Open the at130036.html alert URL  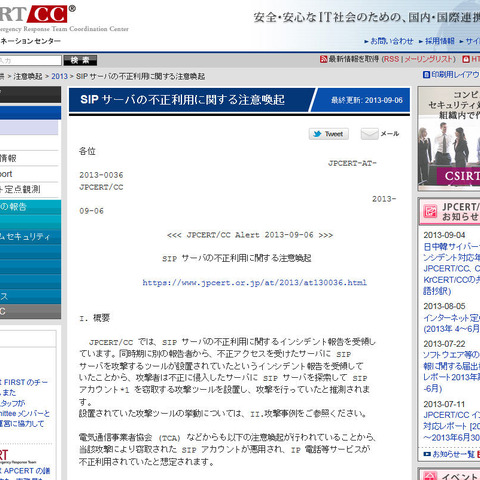tap(255, 283)
